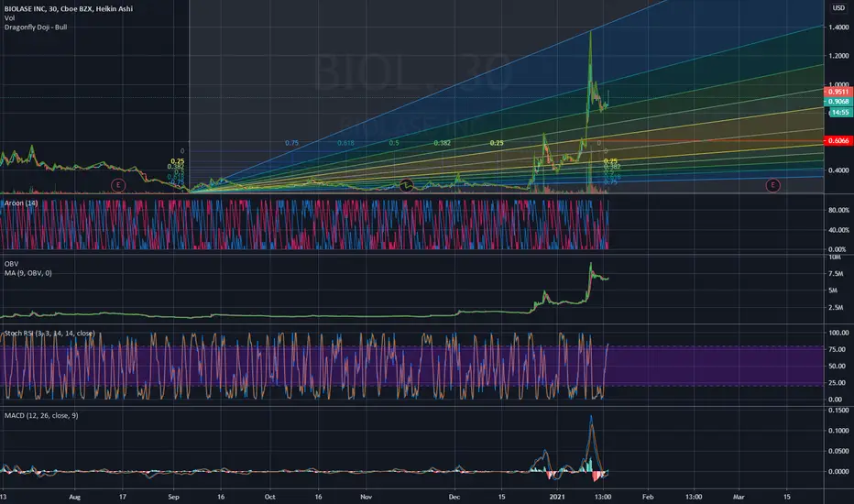Click 7.5M on the OBV scale
Viewport: 854px width, 504px height.
point(836,274)
